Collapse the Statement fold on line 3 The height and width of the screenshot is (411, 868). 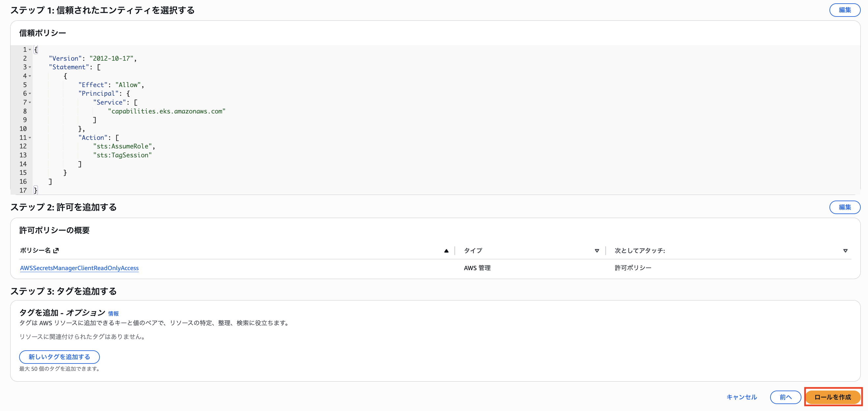pos(30,67)
